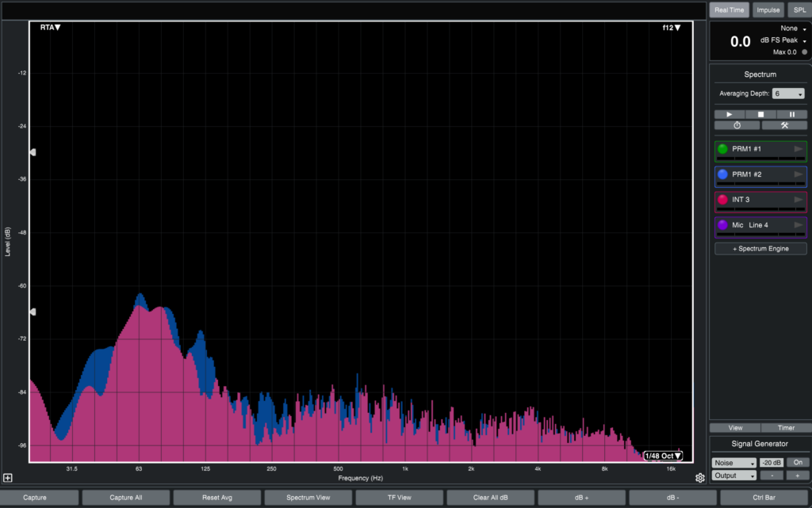Open the dB FS Peak meter type dropdown
The width and height of the screenshot is (812, 508).
[x=783, y=40]
